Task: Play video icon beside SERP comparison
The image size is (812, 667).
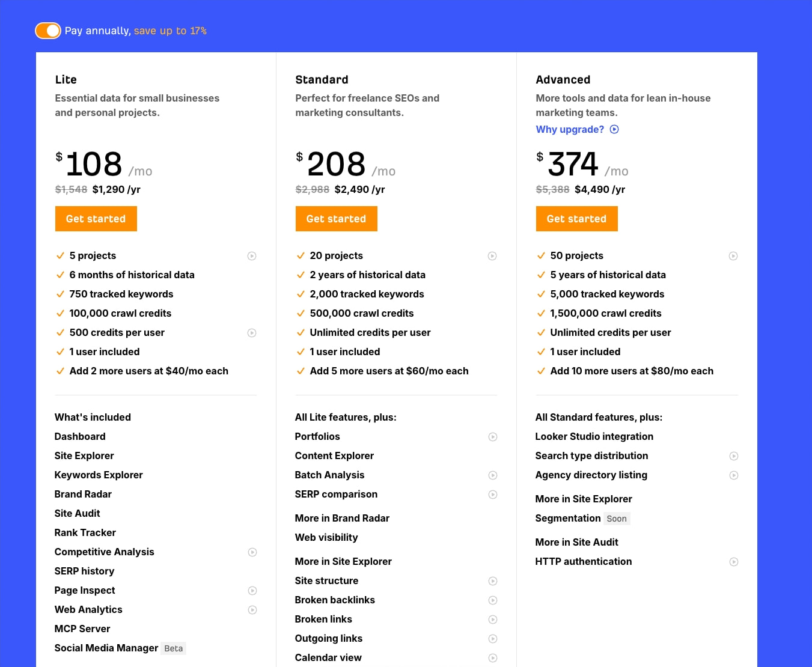Action: coord(493,495)
